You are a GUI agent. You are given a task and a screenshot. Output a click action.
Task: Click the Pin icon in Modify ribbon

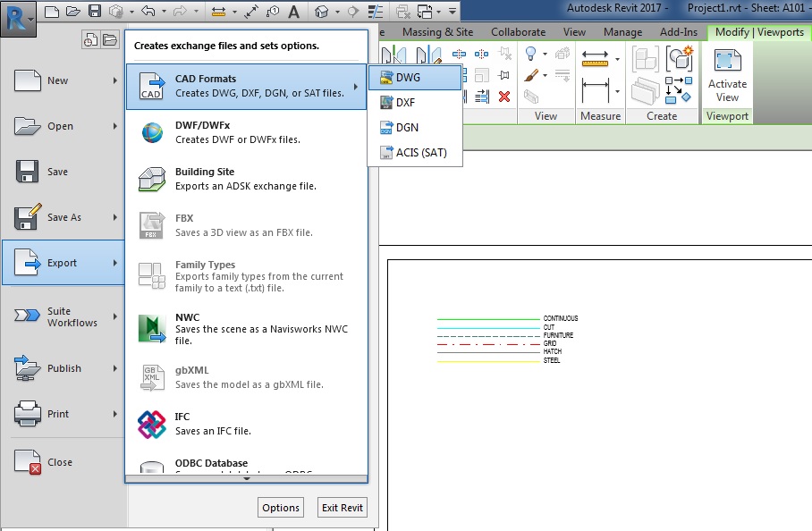click(x=504, y=75)
